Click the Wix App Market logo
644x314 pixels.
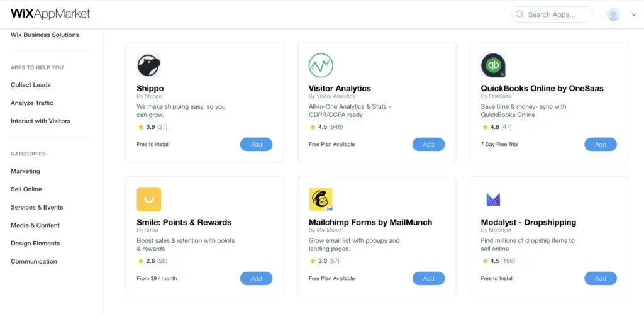[x=50, y=14]
